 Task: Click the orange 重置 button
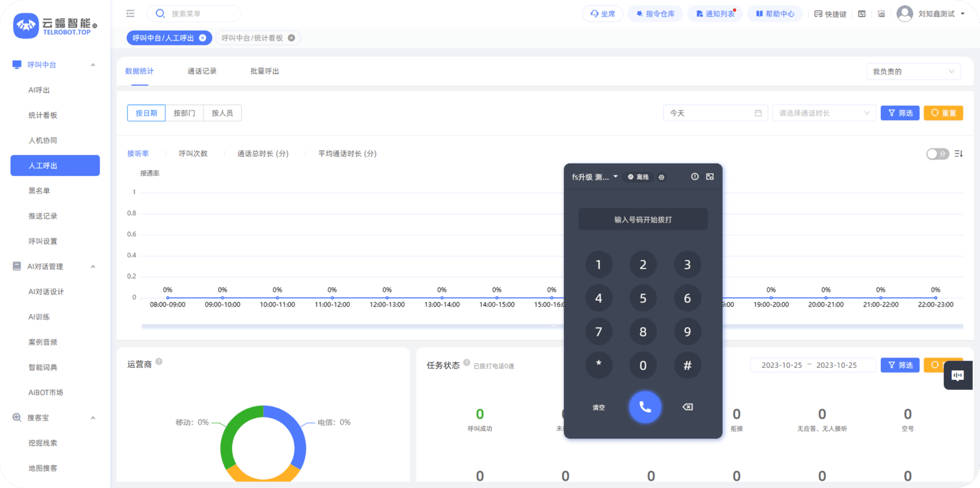point(943,113)
